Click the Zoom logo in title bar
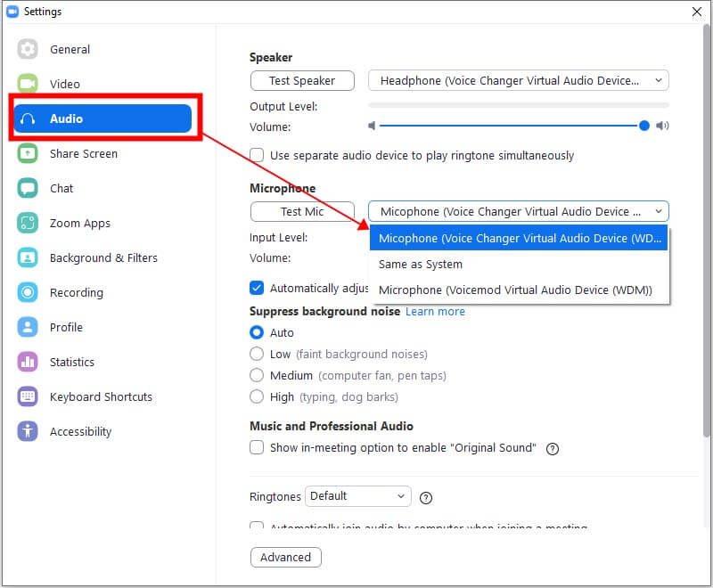The height and width of the screenshot is (588, 713). 12,12
